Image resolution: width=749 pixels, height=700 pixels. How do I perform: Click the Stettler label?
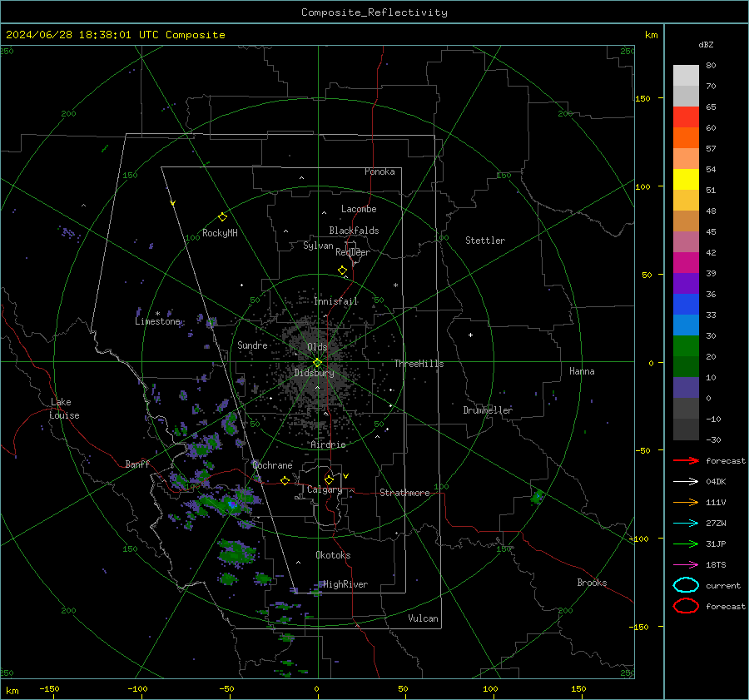(485, 241)
